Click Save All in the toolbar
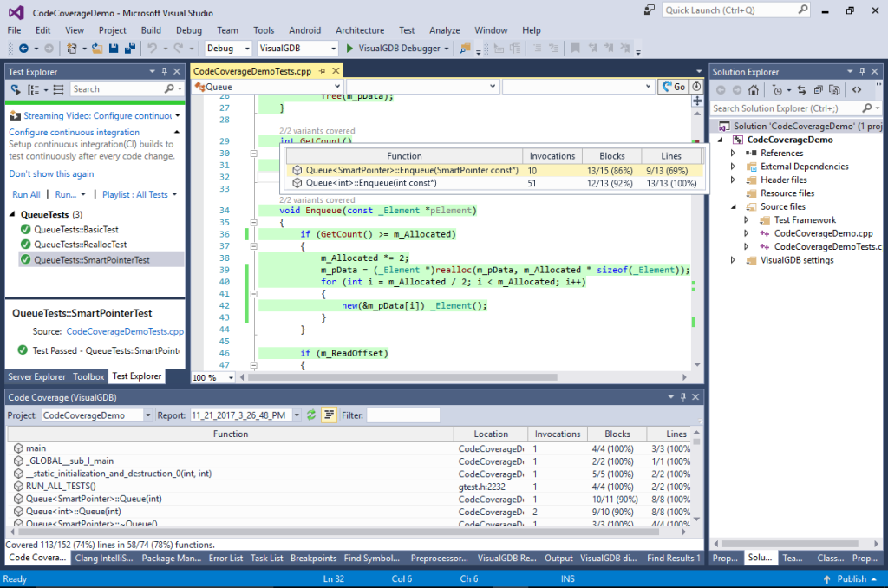 [x=131, y=48]
